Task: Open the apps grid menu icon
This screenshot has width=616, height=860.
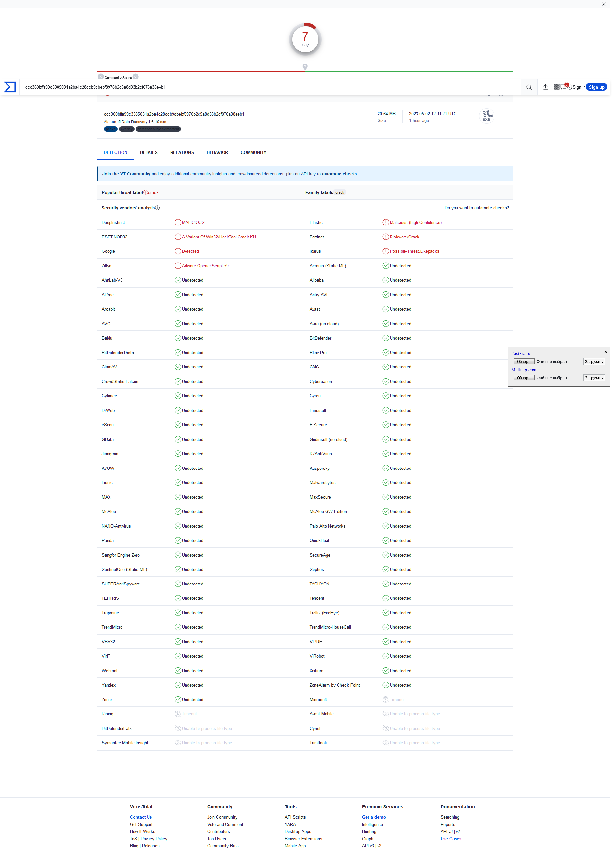Action: 557,87
